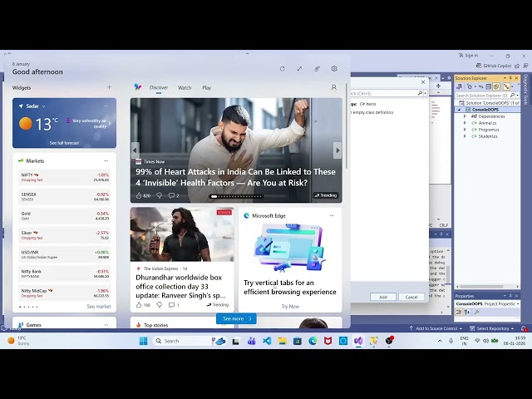Open Visual Studio Code from taskbar
This screenshot has height=399, width=532.
267,341
